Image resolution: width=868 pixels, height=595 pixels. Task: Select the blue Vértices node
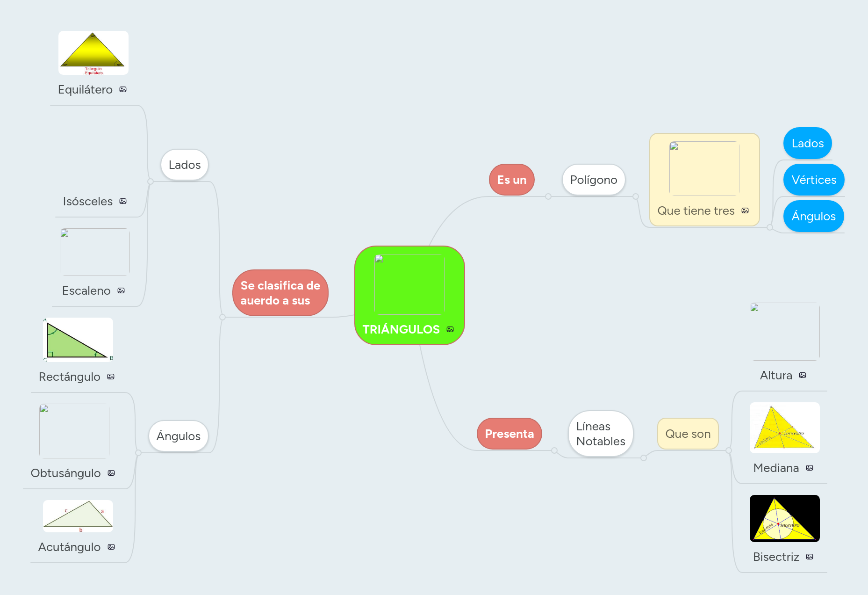pyautogui.click(x=814, y=180)
